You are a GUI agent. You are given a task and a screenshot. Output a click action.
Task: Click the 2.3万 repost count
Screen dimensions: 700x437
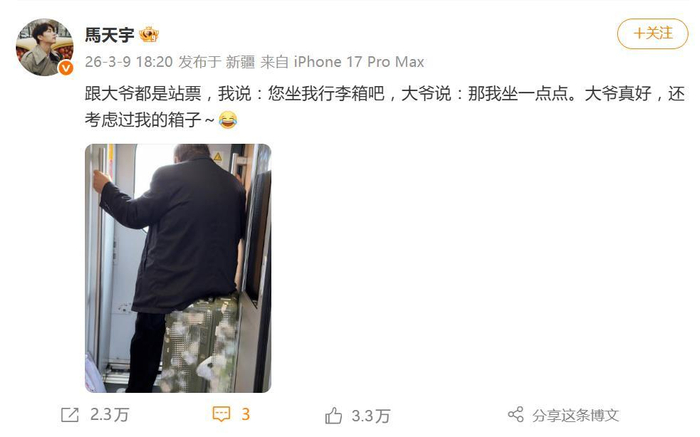(x=109, y=415)
